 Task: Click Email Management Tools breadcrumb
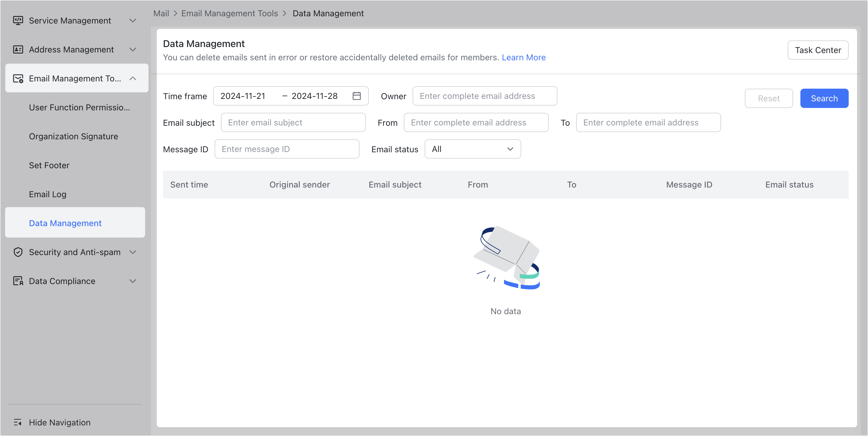[229, 14]
